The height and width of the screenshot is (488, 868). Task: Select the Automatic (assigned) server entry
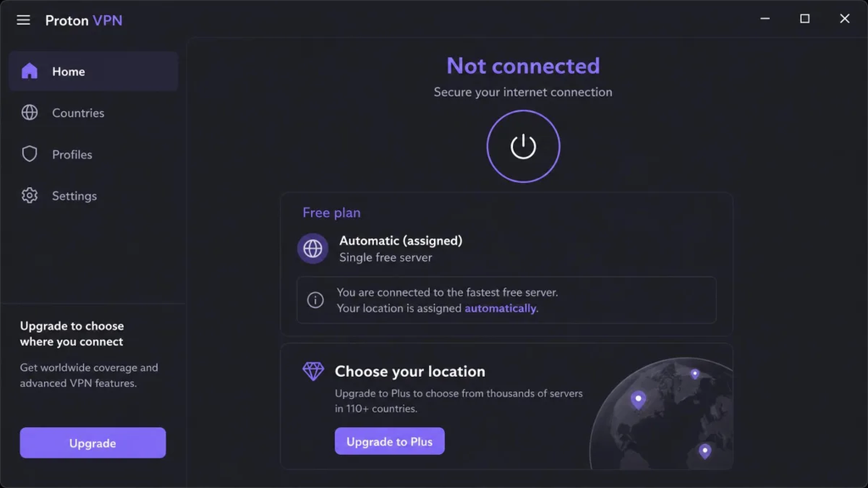(x=507, y=248)
